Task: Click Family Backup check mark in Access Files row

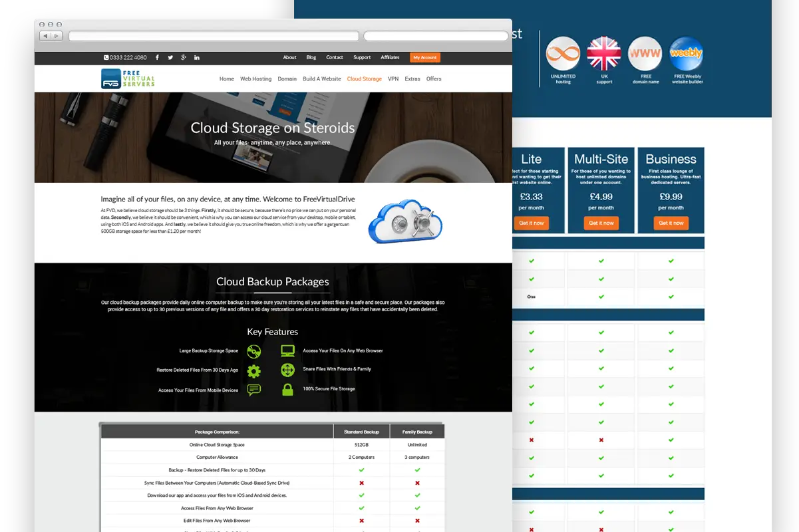Action: tap(417, 508)
